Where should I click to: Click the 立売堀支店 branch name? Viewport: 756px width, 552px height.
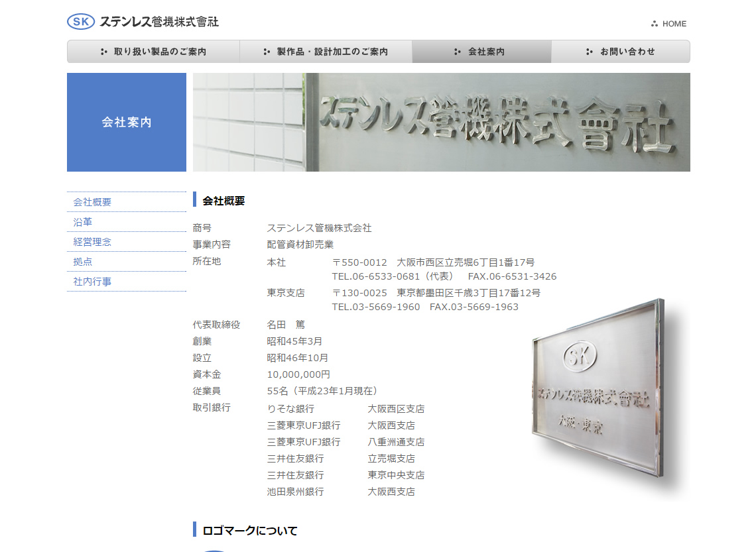391,459
